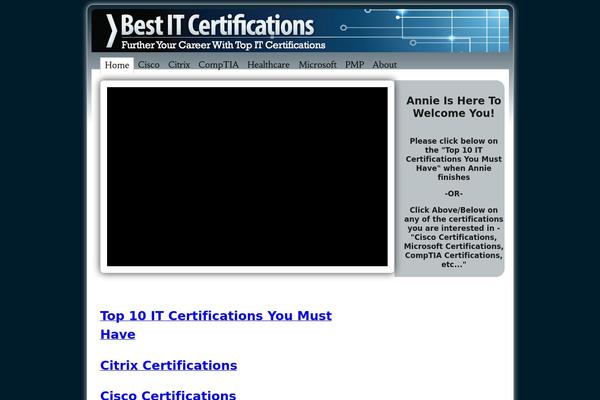The width and height of the screenshot is (600, 400).
Task: Open the PMP navigation item
Action: tap(354, 65)
